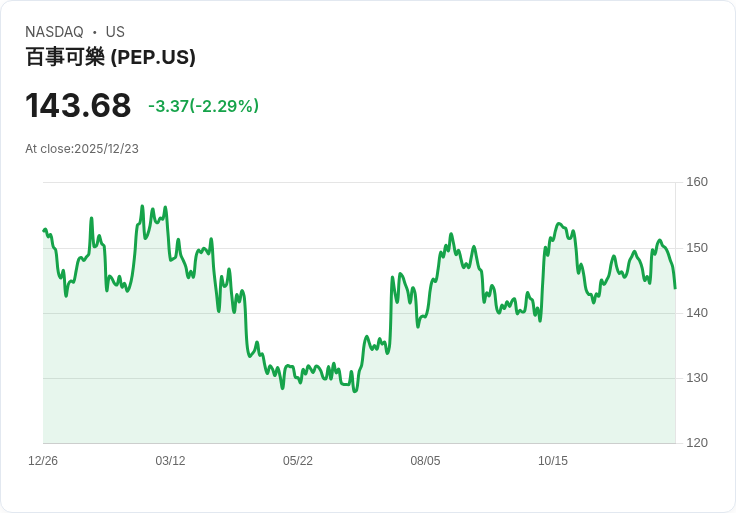Click the 08/05 x-axis date label

tap(425, 460)
